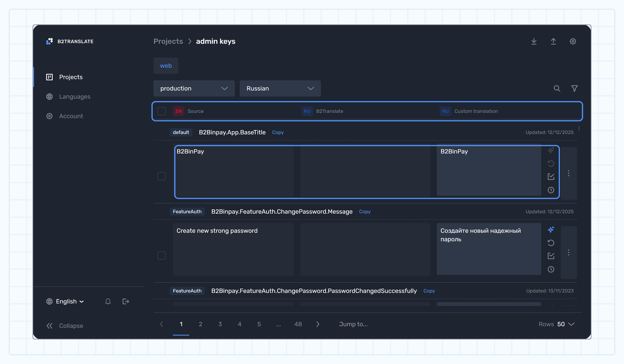Click revert icon in B2BinPay row
The image size is (624, 364).
click(551, 163)
